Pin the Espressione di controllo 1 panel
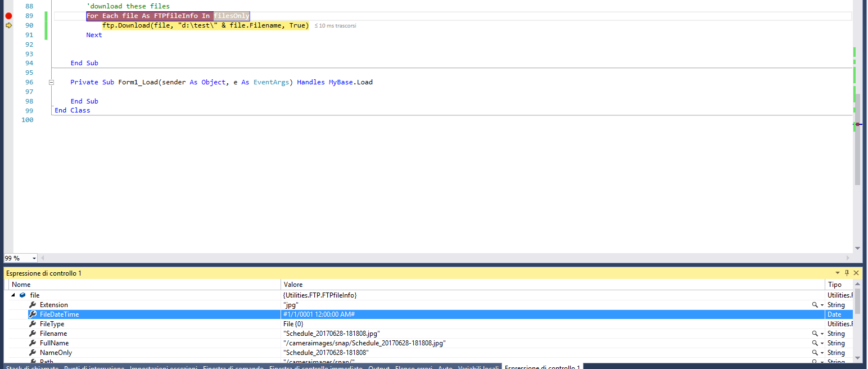The image size is (868, 369). 847,273
